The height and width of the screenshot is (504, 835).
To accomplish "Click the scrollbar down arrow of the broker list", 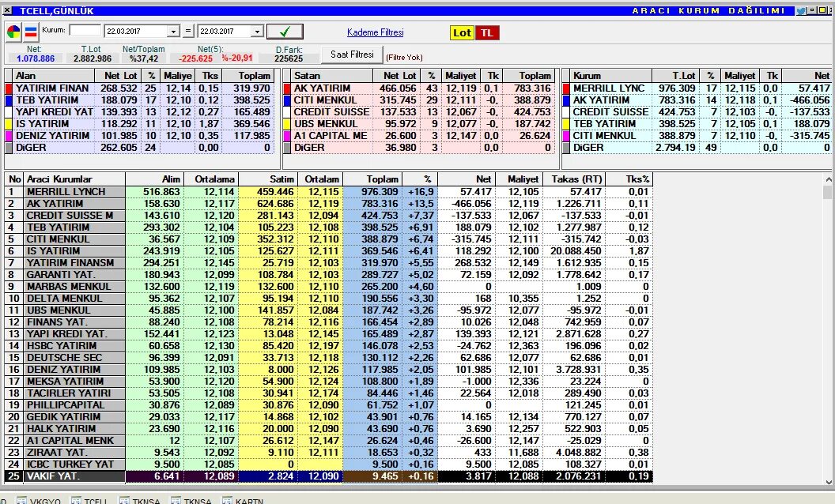I will [828, 482].
